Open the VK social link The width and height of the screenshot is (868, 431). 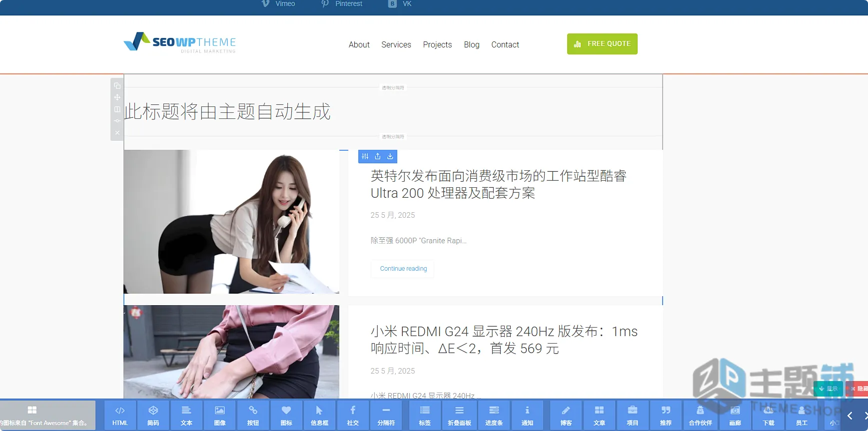tap(400, 3)
